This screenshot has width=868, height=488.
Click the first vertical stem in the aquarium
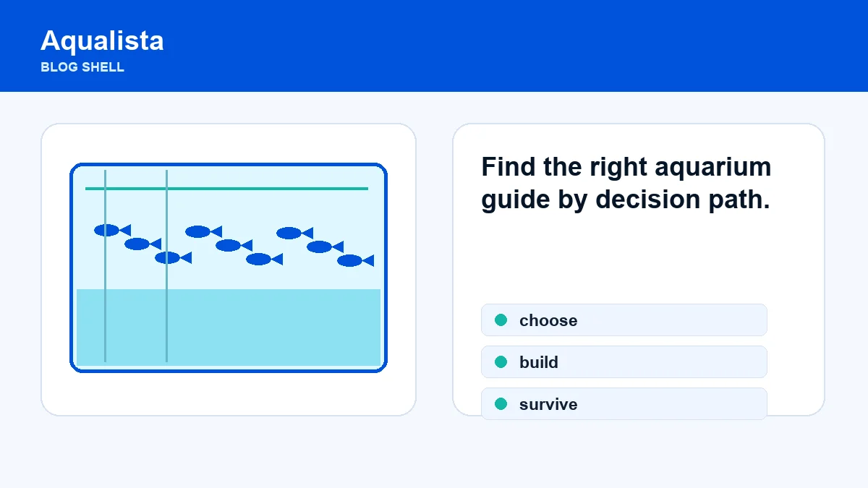(x=105, y=266)
